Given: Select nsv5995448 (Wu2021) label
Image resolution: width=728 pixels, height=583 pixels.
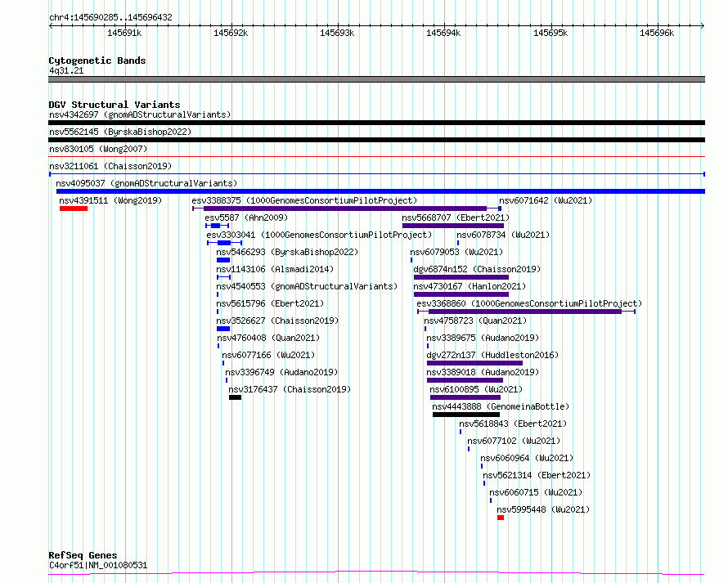Looking at the screenshot, I should tap(543, 509).
